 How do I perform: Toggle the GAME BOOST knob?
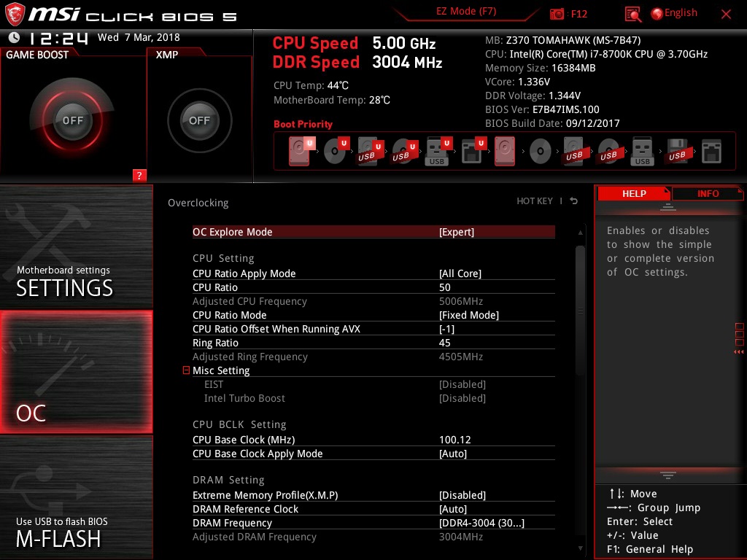(x=72, y=120)
